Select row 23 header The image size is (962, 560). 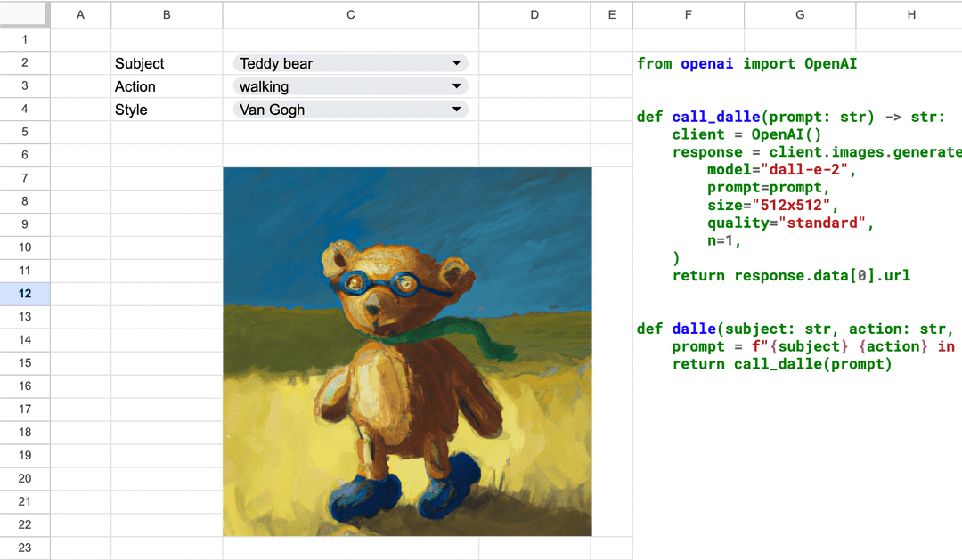(25, 548)
